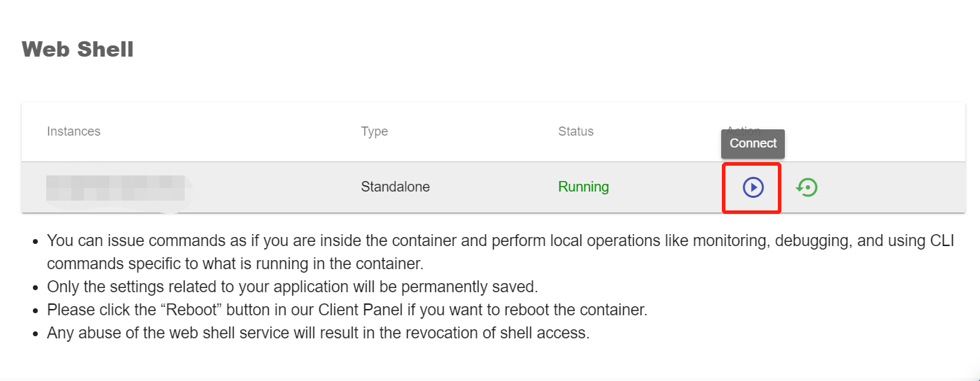This screenshot has height=381, width=980.
Task: Click the Instances column header
Action: [x=73, y=131]
